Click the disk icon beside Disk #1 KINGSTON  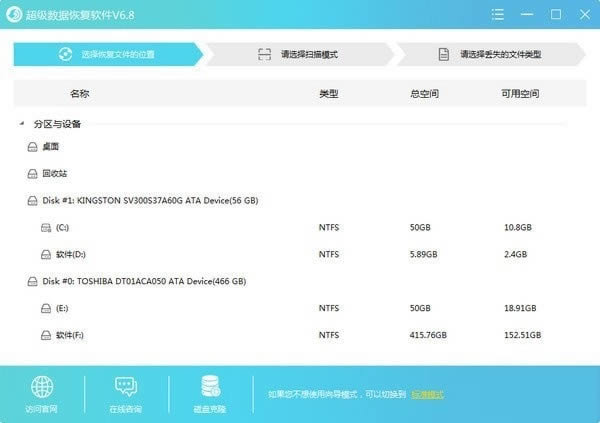pyautogui.click(x=33, y=201)
